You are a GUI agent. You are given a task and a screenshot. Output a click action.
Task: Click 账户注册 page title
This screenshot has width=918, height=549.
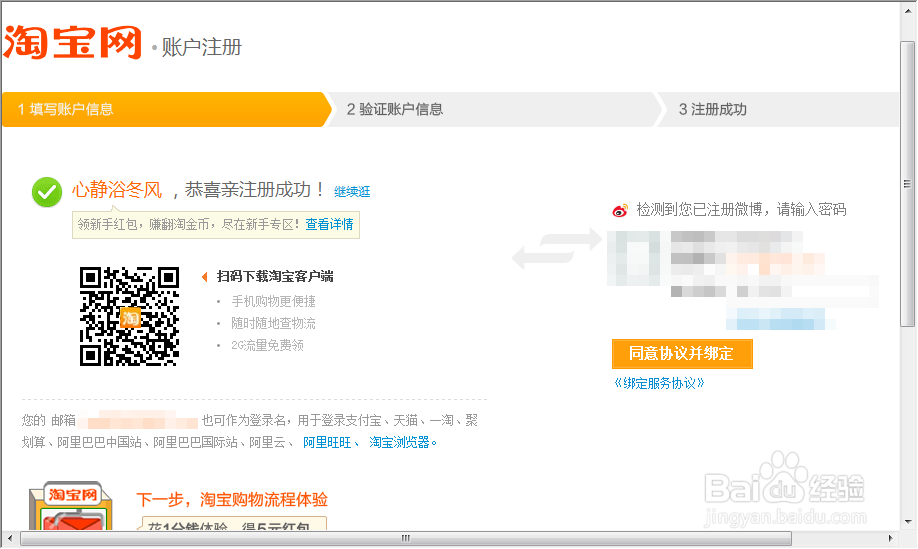(x=201, y=47)
